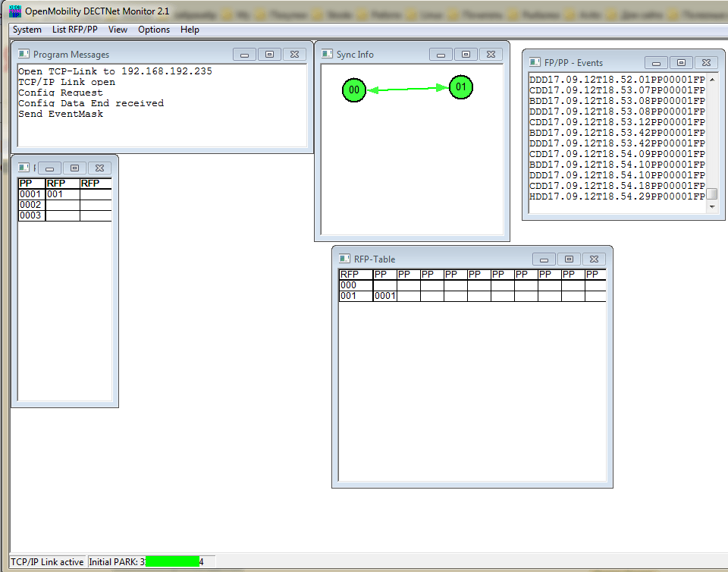Select event line CDD17.09.12T18.53.12

click(x=617, y=122)
